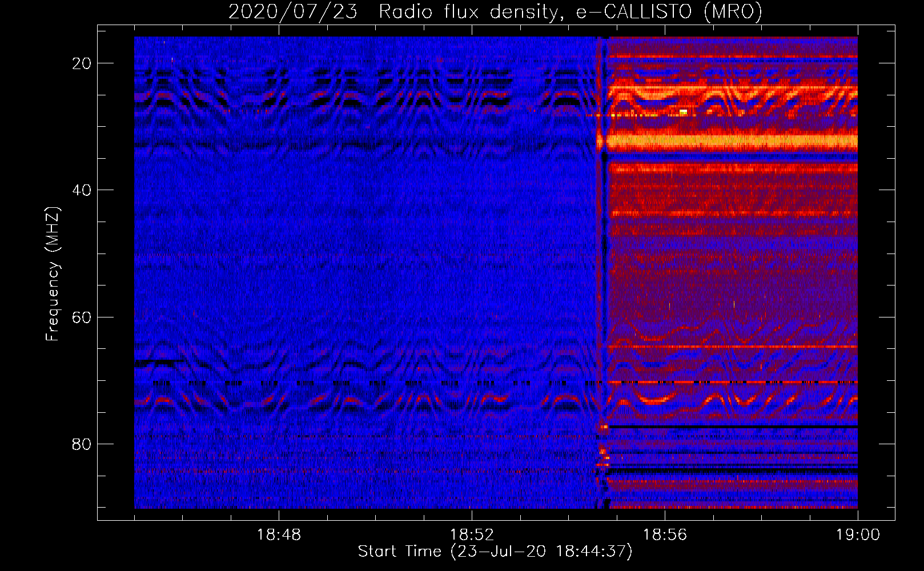Click the 80 MHz frequency tick label
Viewport: 924px width, 571px height.
click(82, 444)
